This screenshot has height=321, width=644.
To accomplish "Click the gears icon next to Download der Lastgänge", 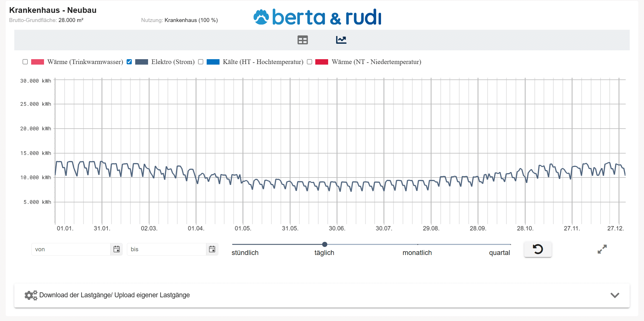I will 31,295.
